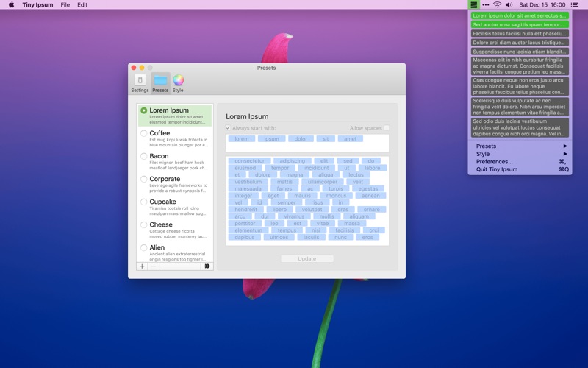Copy the 'Facilisis tellus facilisi nulla' snippet
The image size is (588, 368).
pyautogui.click(x=520, y=34)
